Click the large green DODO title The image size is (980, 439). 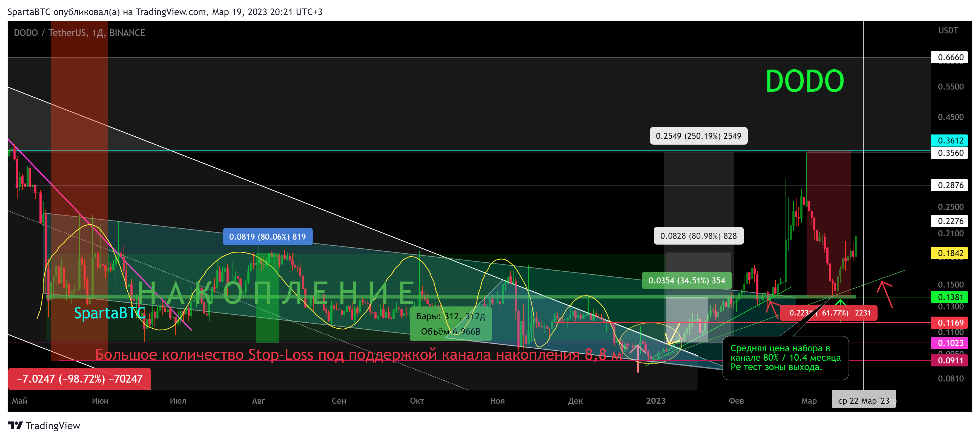[805, 81]
